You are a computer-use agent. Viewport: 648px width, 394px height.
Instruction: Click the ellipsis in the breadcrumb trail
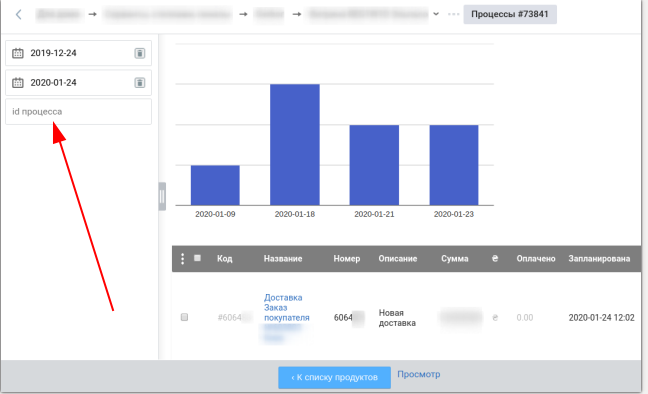(x=453, y=14)
